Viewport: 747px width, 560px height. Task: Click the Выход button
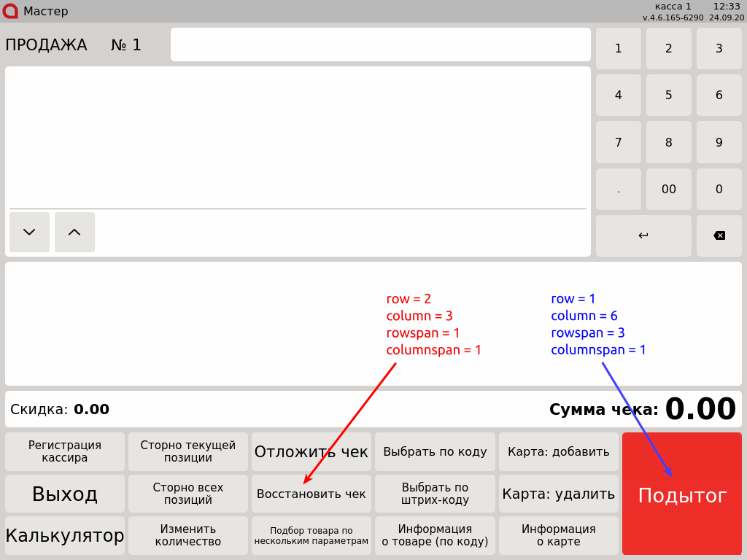pos(65,494)
